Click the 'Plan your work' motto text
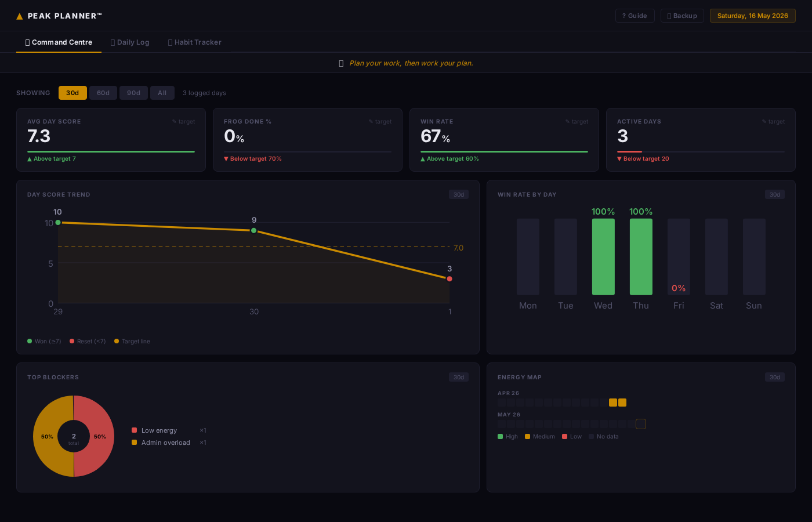 click(411, 63)
